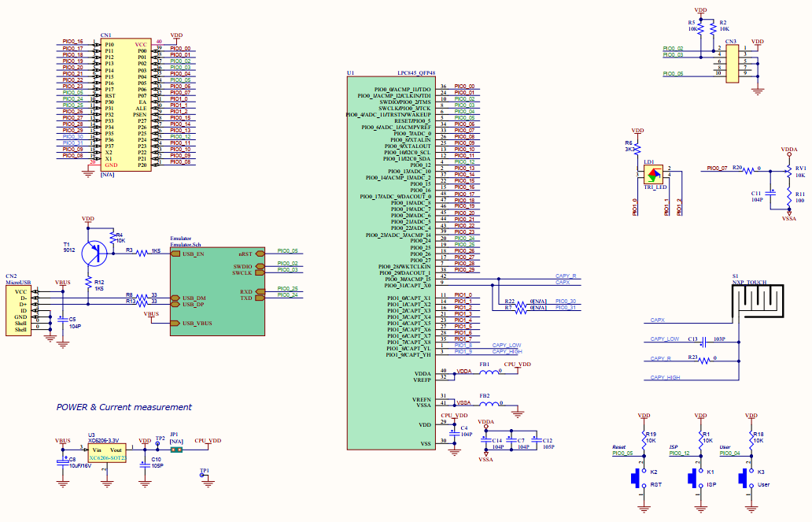
Task: Click the "VREFP" pin name on U1
Action: click(422, 380)
